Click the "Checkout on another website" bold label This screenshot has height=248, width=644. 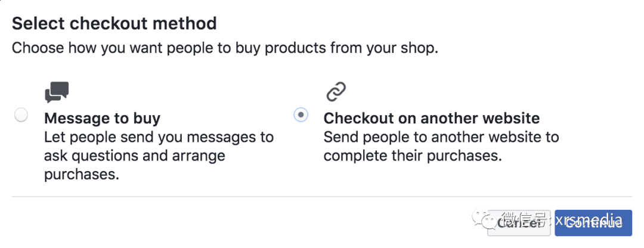point(432,118)
